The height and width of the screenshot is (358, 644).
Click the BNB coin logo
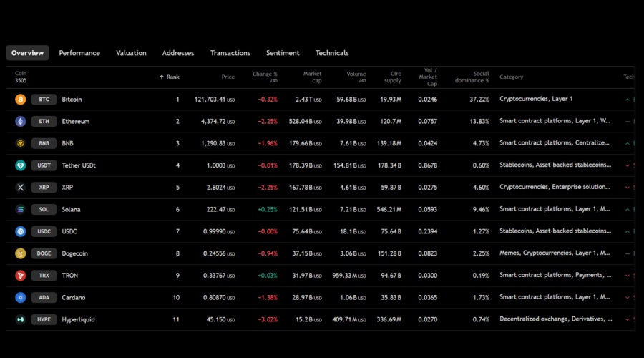21,143
